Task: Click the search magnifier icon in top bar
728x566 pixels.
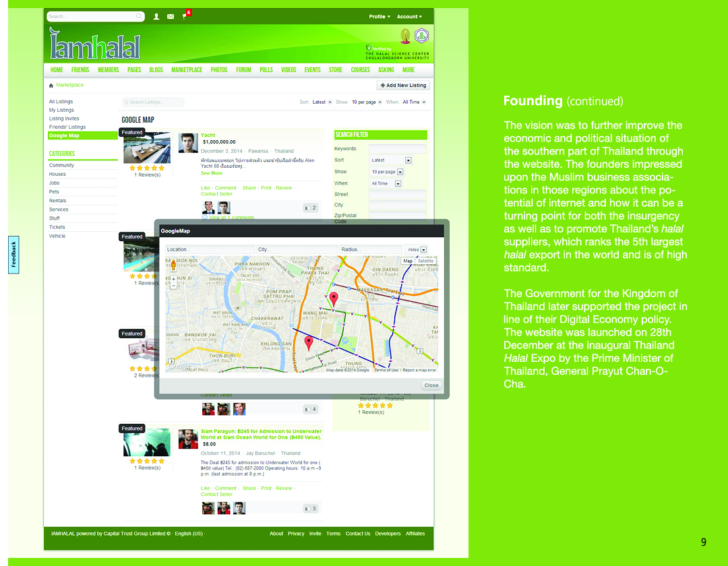Action: [x=139, y=16]
